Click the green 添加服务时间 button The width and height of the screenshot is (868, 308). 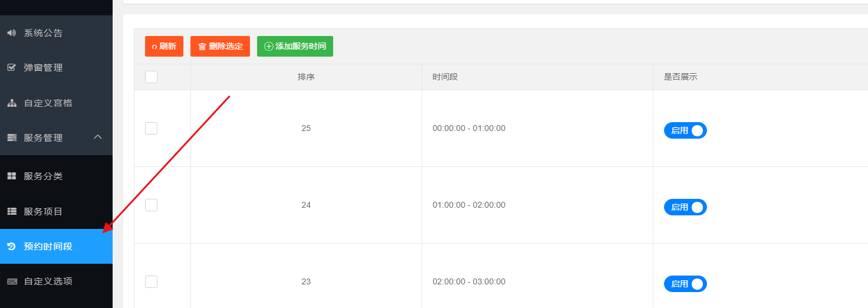(295, 46)
